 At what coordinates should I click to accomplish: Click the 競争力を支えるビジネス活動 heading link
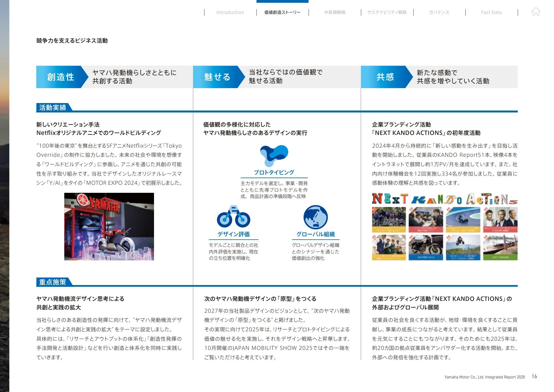[x=72, y=41]
